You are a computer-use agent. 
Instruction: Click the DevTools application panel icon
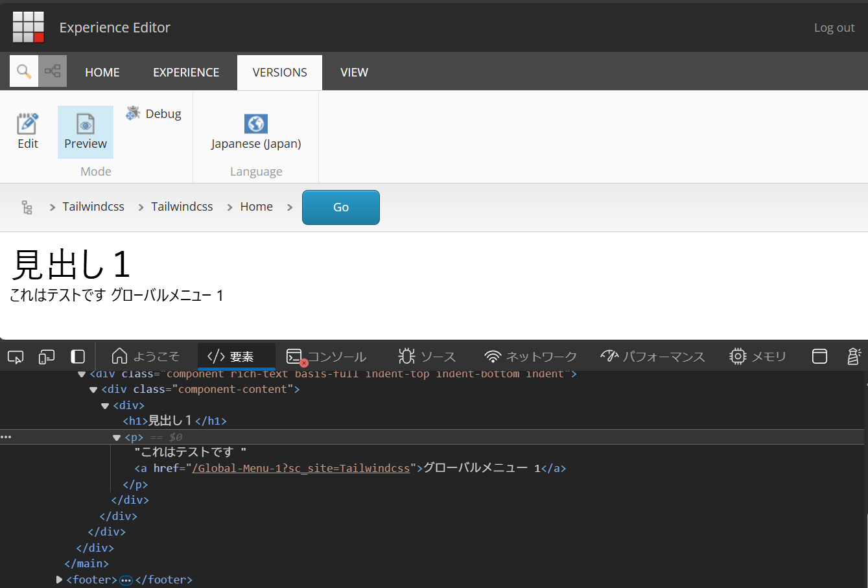click(819, 356)
